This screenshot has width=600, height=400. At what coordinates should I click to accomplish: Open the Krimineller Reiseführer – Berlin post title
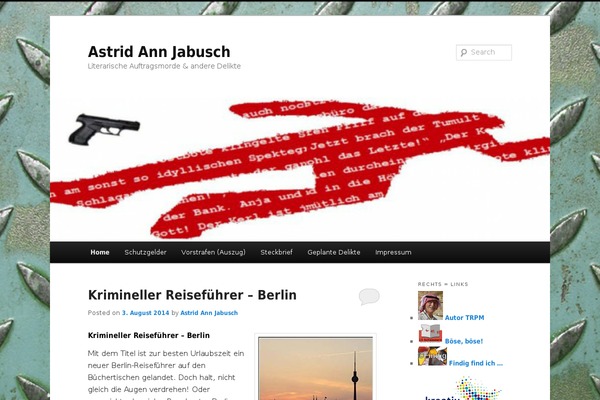point(192,295)
